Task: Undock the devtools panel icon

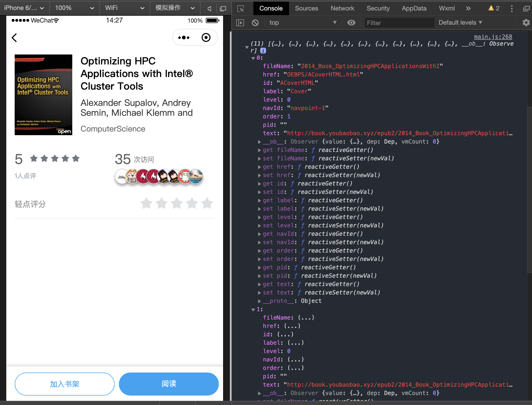Action: [526, 9]
